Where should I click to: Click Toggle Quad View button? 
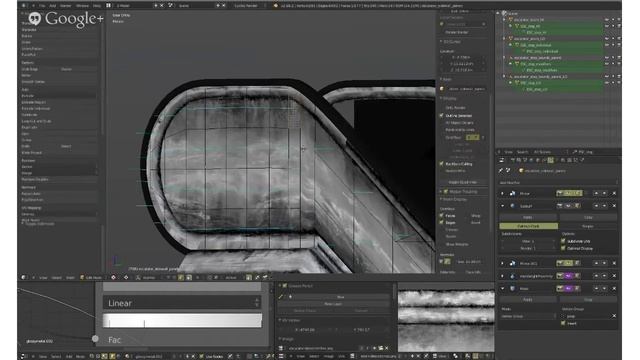tap(463, 182)
